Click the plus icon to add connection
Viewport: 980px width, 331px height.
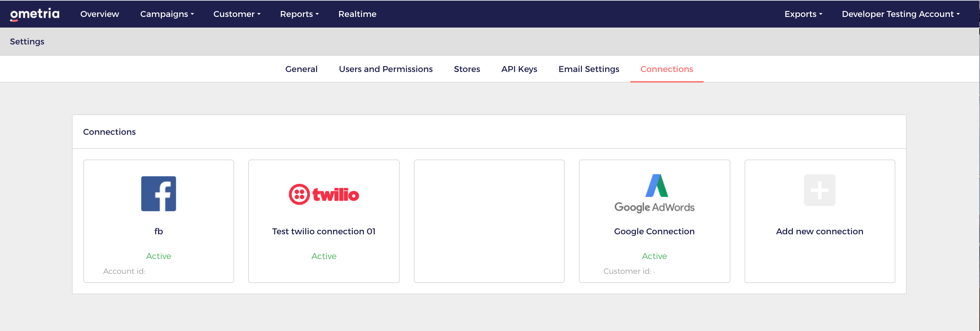(x=820, y=190)
